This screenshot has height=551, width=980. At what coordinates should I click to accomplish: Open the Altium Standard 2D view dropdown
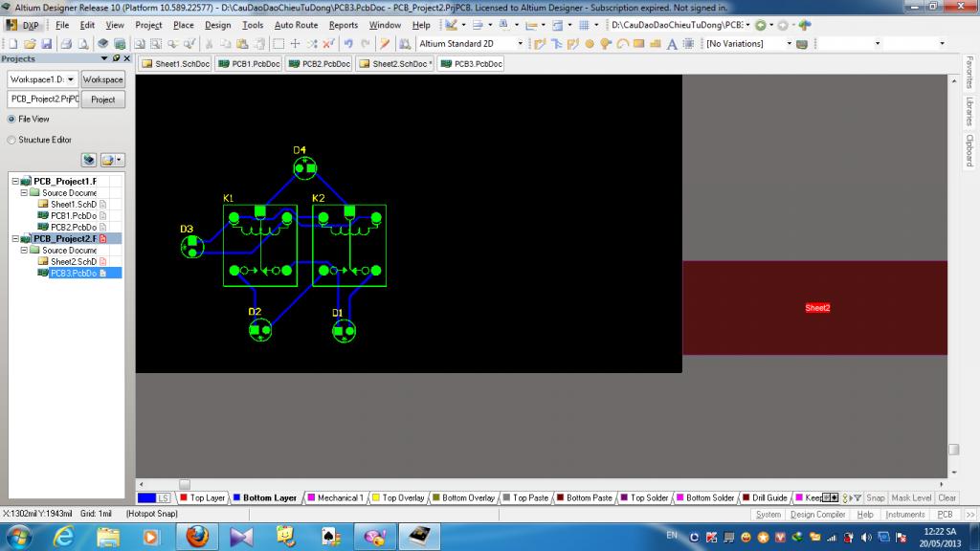[x=520, y=44]
